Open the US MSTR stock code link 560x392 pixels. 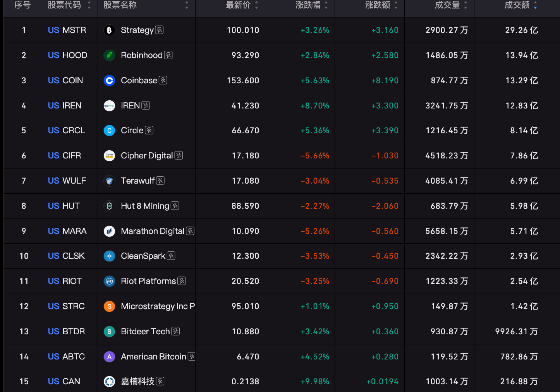pos(67,30)
